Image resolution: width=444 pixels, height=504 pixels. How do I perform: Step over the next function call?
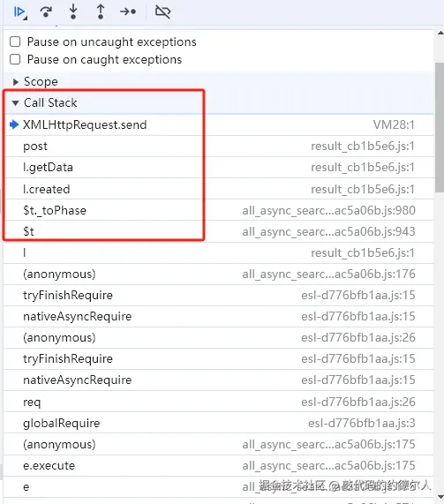coord(46,11)
